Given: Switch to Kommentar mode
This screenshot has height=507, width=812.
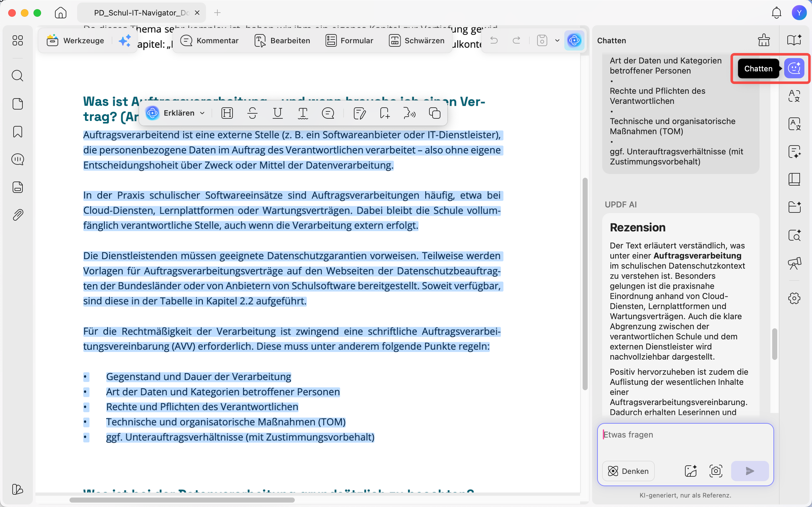Looking at the screenshot, I should [x=209, y=41].
